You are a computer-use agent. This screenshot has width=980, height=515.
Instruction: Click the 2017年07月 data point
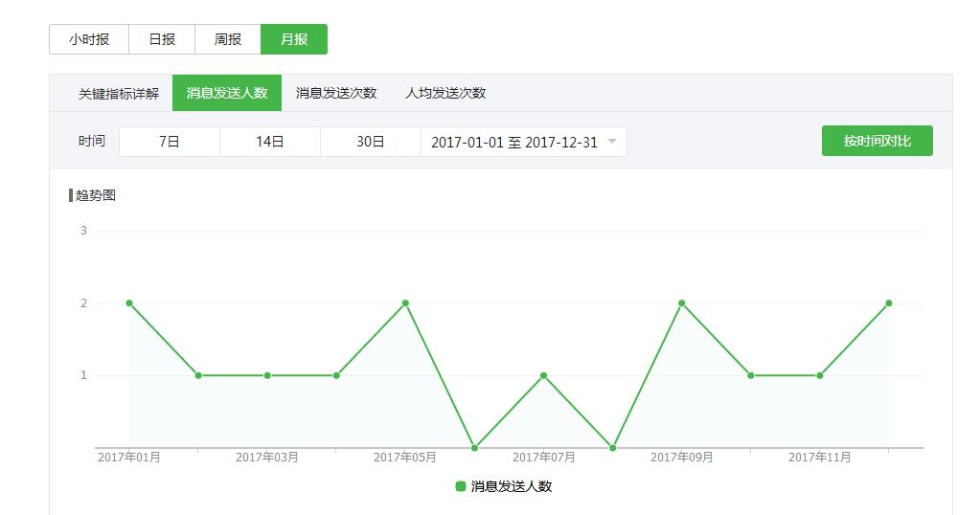click(544, 375)
